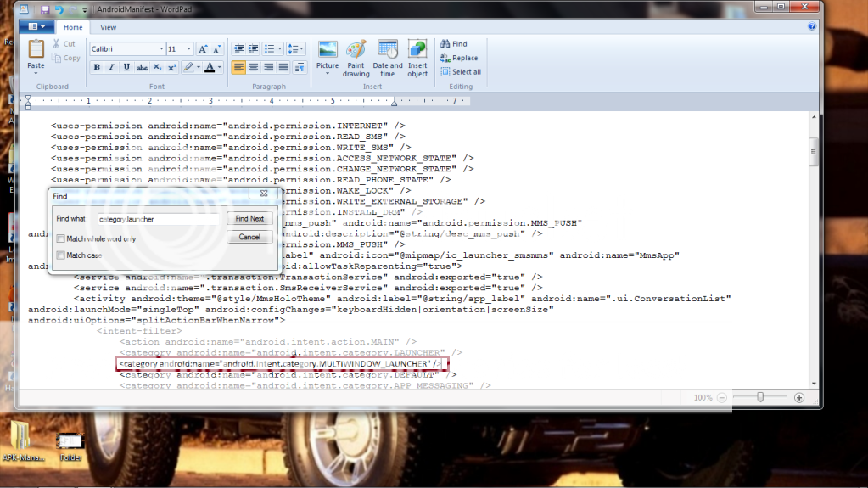Click the font color A icon
The width and height of the screenshot is (868, 488).
pyautogui.click(x=210, y=67)
